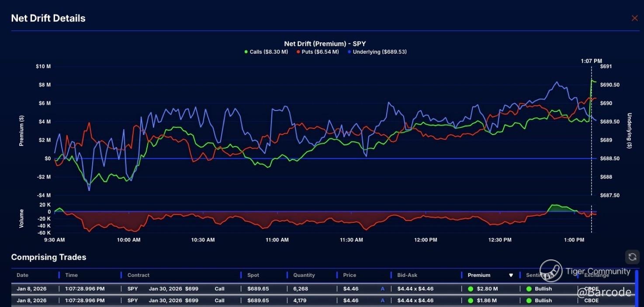
Task: Click the Bid-Ask column header
Action: pyautogui.click(x=407, y=275)
